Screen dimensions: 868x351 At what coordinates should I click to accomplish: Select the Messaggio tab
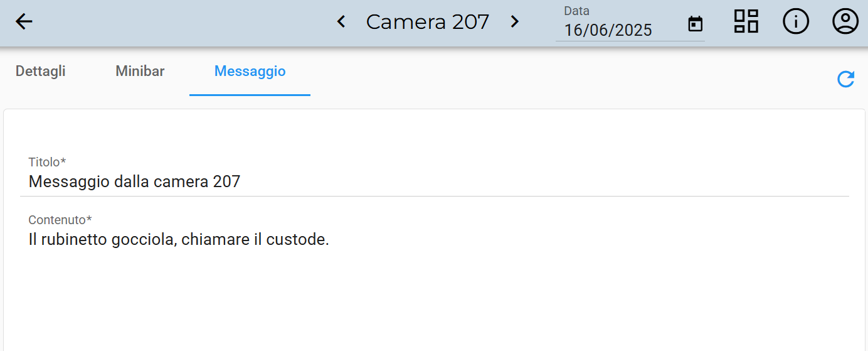(250, 72)
